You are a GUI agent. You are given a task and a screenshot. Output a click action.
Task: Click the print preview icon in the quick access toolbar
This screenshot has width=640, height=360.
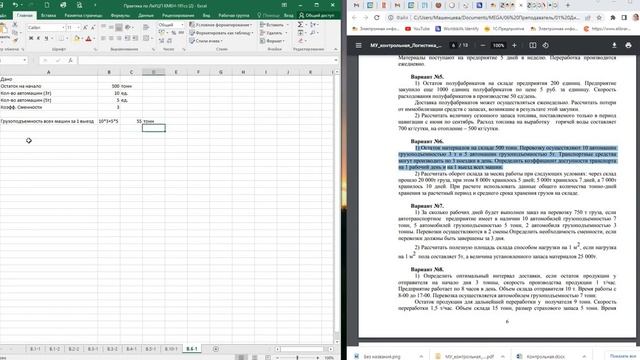[79, 5]
